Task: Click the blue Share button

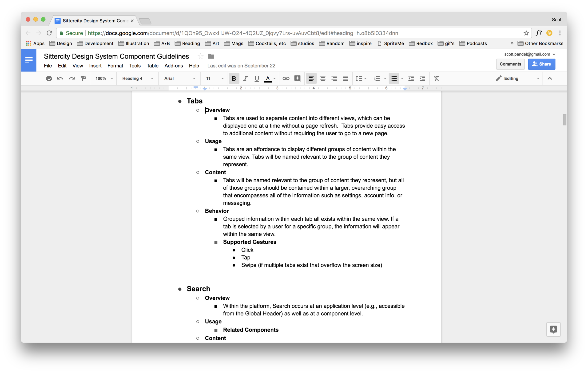Action: point(541,64)
